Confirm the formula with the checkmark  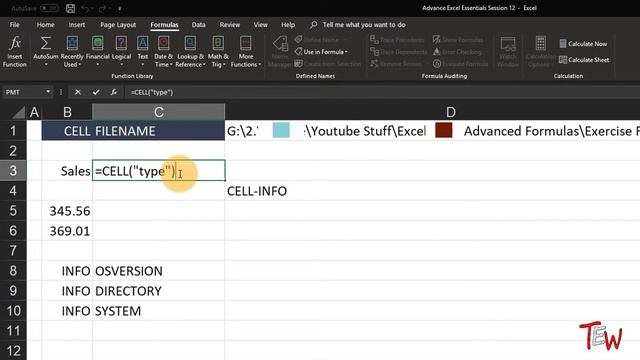(96, 92)
